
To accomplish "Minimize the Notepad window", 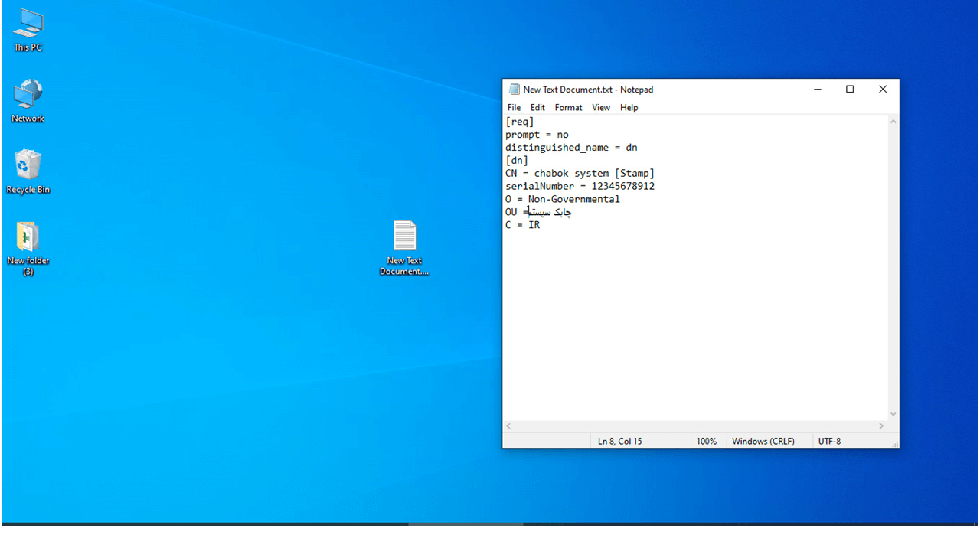I will point(817,90).
